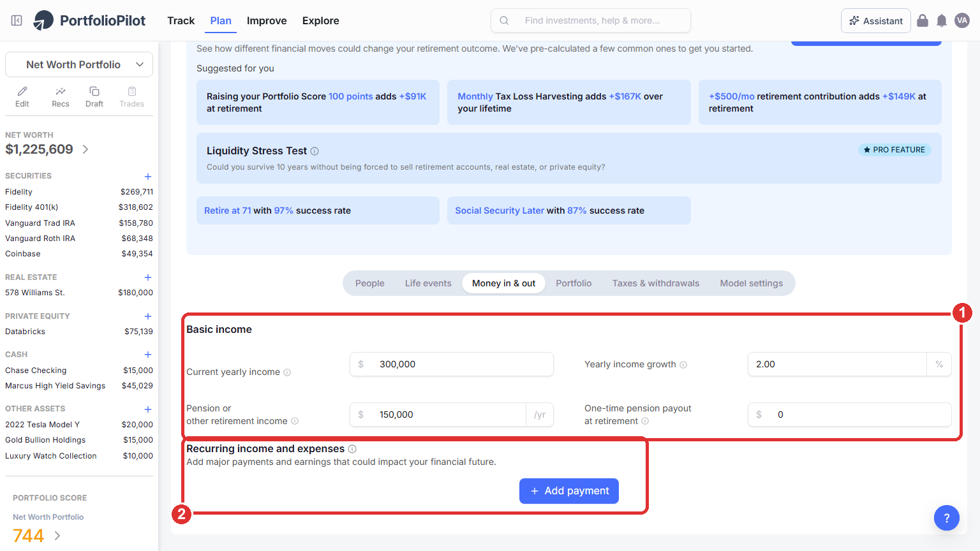
Task: Show Recurring income and expenses info icon
Action: click(x=352, y=449)
